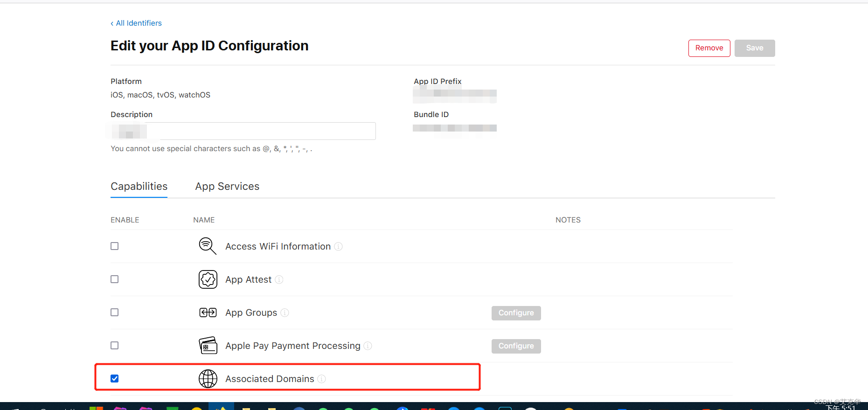Enable the App Attest checkbox
The image size is (868, 410).
click(115, 279)
